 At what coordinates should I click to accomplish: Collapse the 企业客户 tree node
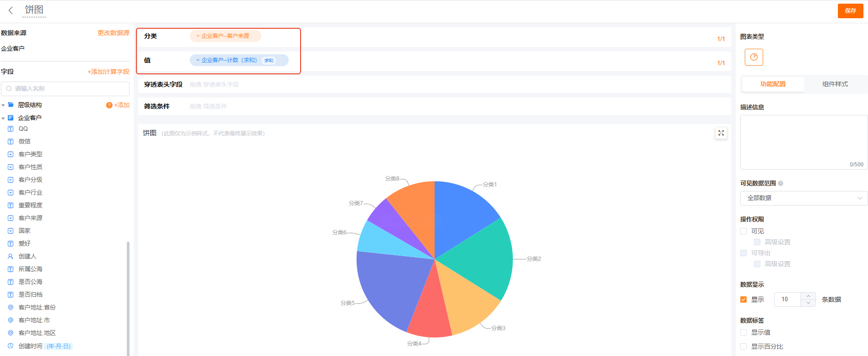tap(4, 118)
